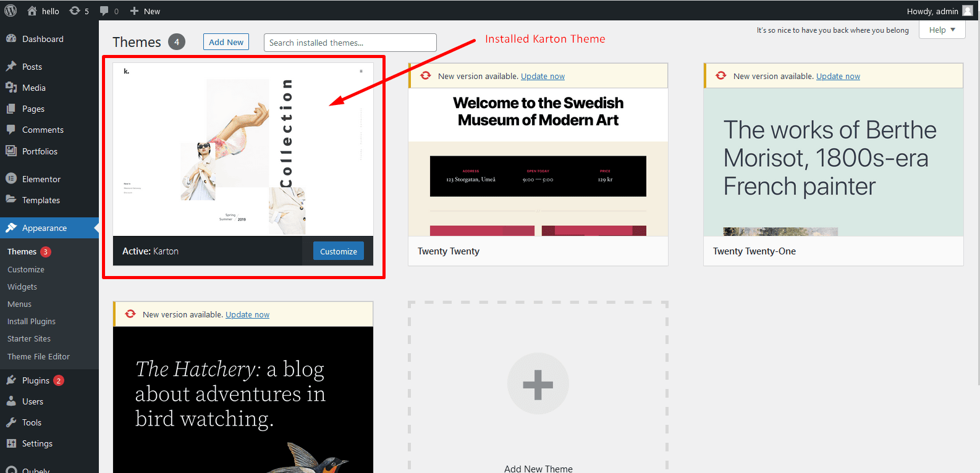Click the home icon next to hello
This screenshot has width=980, height=473.
32,11
